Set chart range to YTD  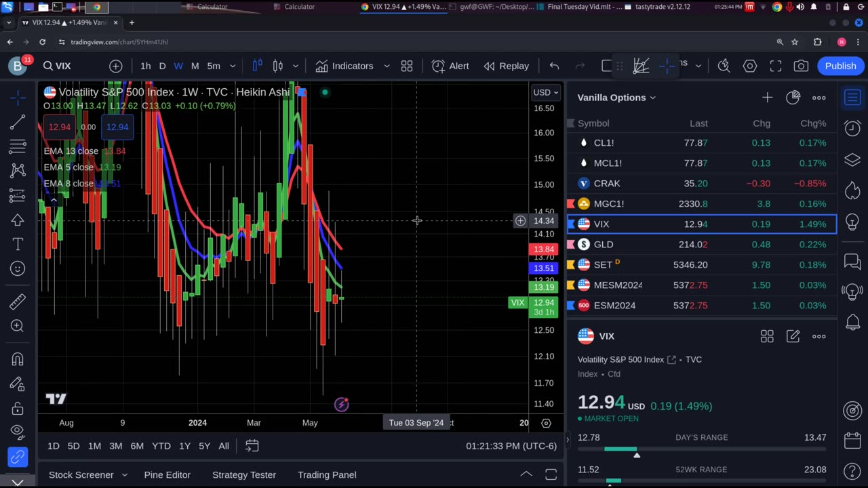click(x=161, y=445)
